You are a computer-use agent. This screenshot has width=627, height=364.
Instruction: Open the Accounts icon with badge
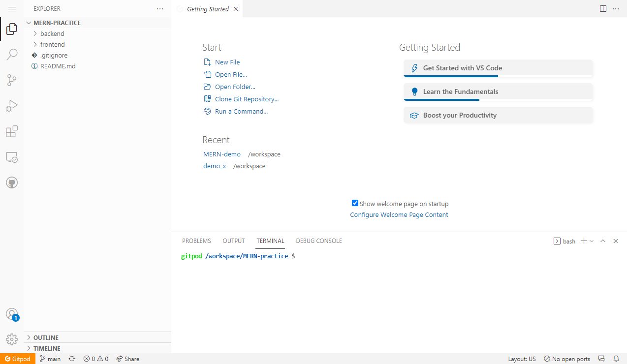tap(12, 314)
